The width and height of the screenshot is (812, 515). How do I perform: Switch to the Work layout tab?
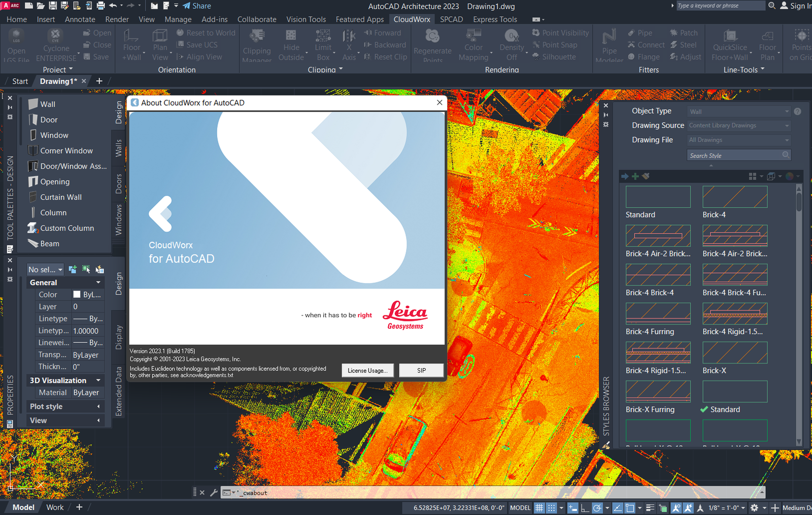pos(55,507)
